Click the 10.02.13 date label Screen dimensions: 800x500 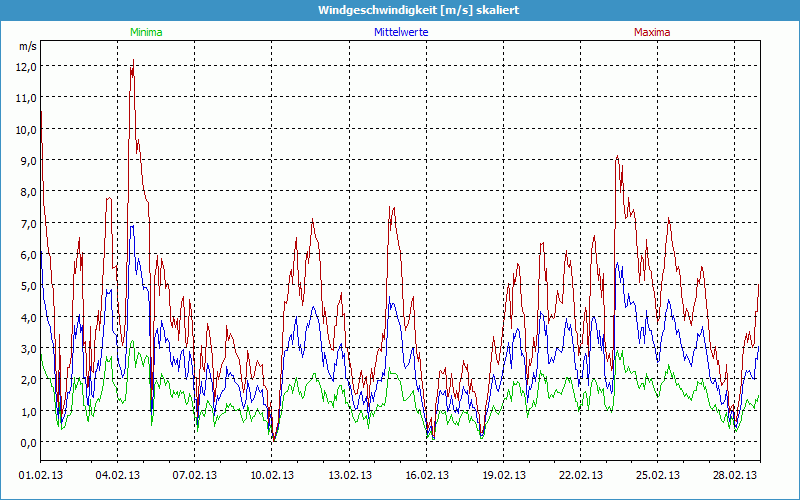272,475
